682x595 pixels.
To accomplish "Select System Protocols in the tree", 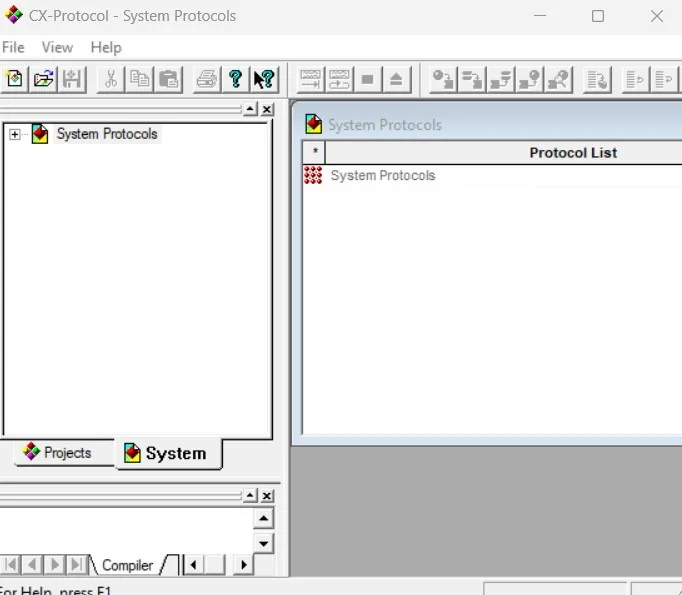I will pos(107,134).
